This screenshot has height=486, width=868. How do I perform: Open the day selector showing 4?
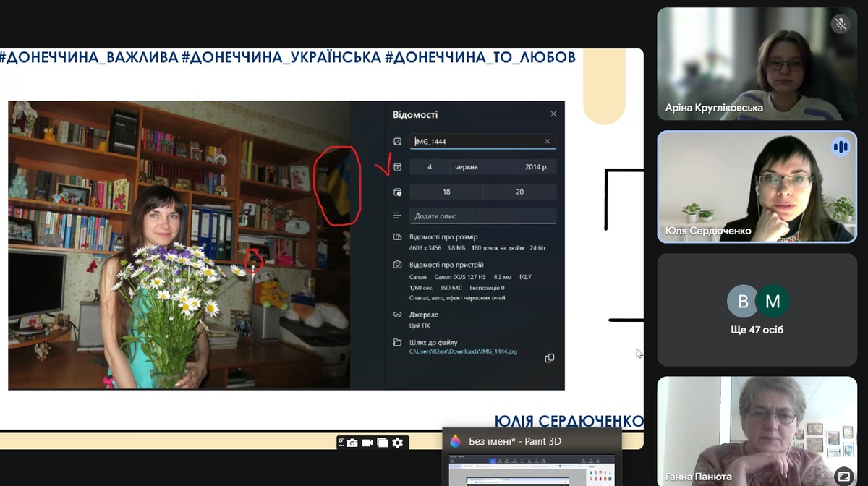430,167
